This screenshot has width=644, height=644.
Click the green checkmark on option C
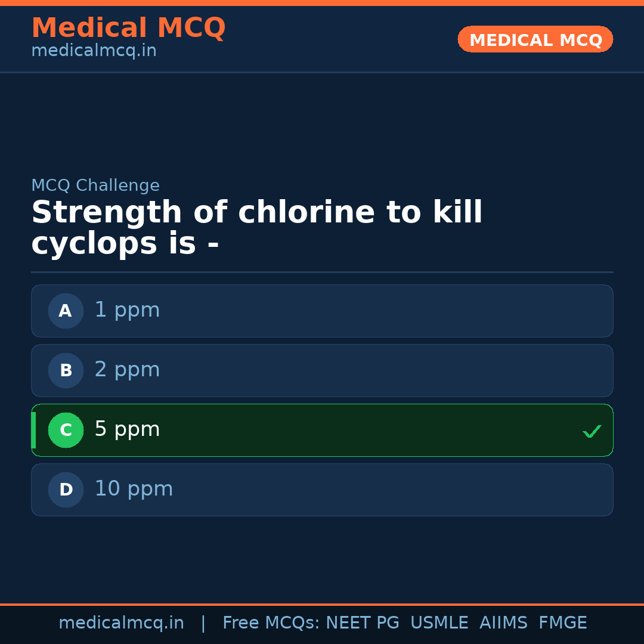point(592,431)
